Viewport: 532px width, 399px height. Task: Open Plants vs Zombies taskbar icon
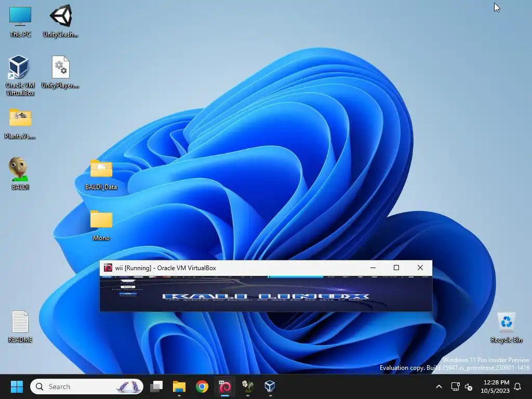click(247, 387)
